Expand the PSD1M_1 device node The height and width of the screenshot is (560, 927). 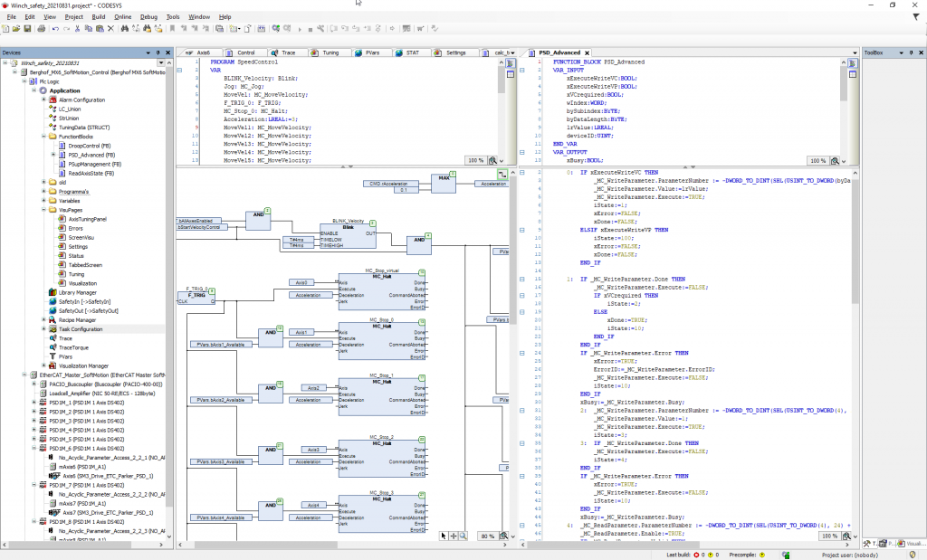[34, 403]
